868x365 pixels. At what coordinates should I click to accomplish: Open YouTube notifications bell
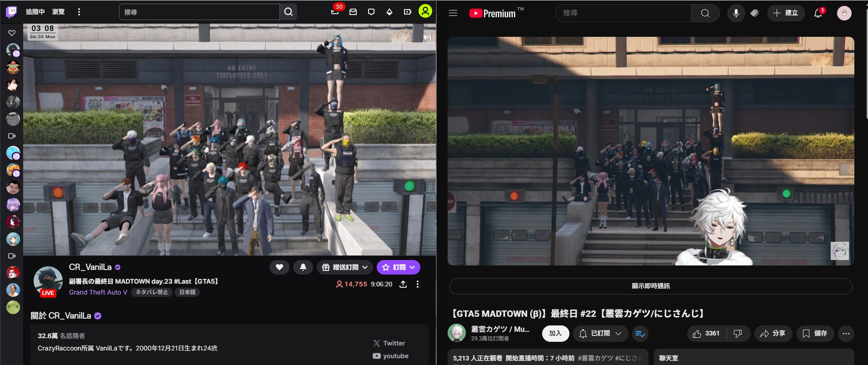818,13
